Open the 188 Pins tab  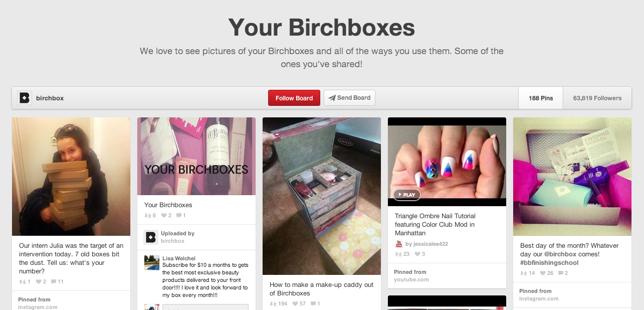(x=541, y=98)
